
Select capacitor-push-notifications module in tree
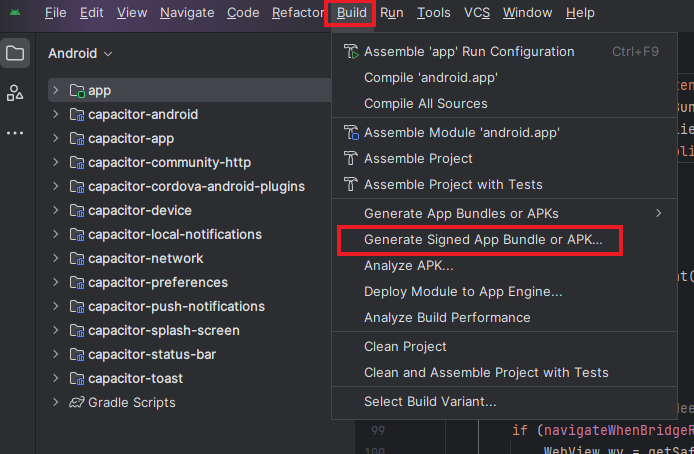(x=176, y=307)
